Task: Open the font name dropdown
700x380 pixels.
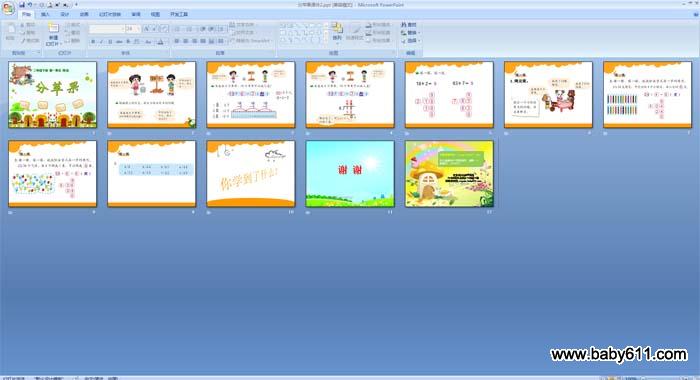Action: coord(106,29)
